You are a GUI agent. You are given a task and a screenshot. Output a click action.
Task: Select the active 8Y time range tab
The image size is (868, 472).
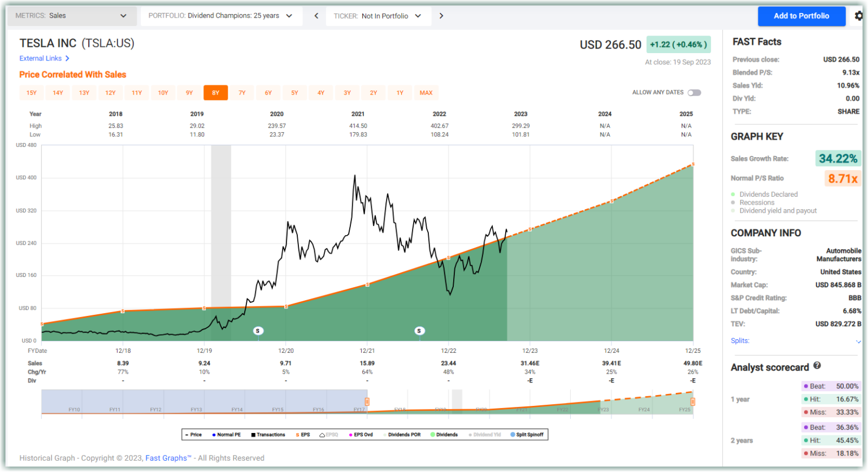[x=216, y=93]
